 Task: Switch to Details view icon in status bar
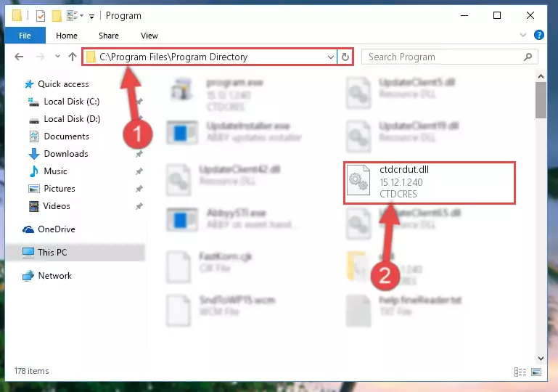click(x=520, y=372)
